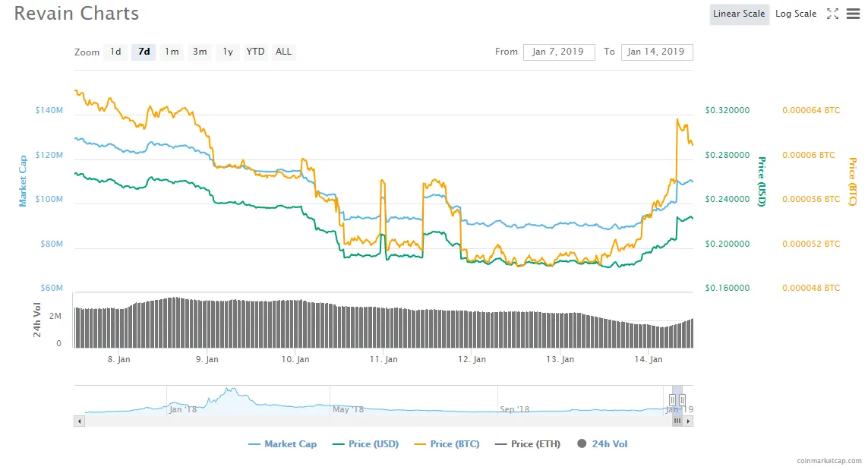This screenshot has height=470, width=868.
Task: Toggle Price (ETH) series in legend
Action: (x=528, y=444)
